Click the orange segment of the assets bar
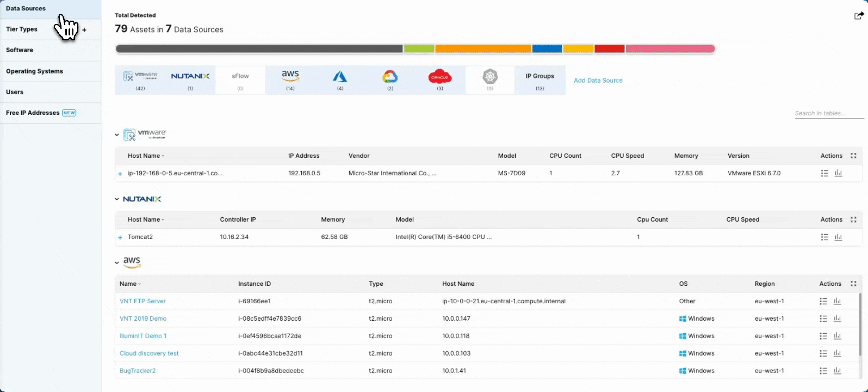Screen dimensions: 868x392 pos(483,49)
